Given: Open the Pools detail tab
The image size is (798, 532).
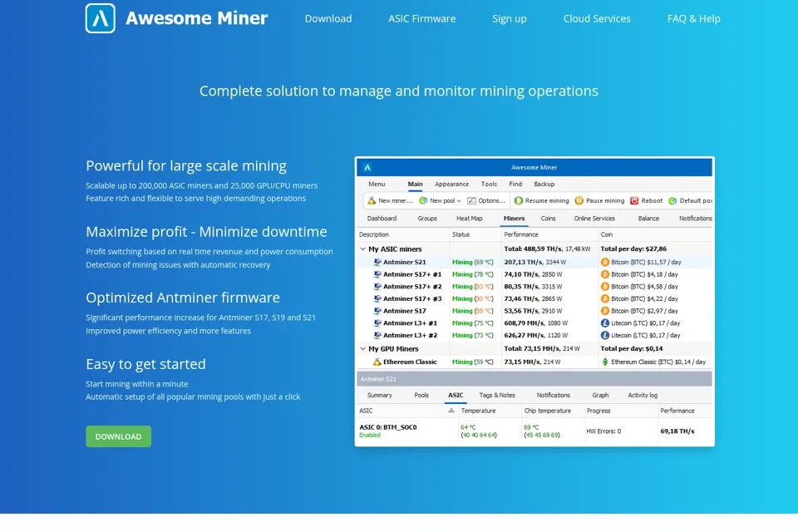Looking at the screenshot, I should (421, 395).
